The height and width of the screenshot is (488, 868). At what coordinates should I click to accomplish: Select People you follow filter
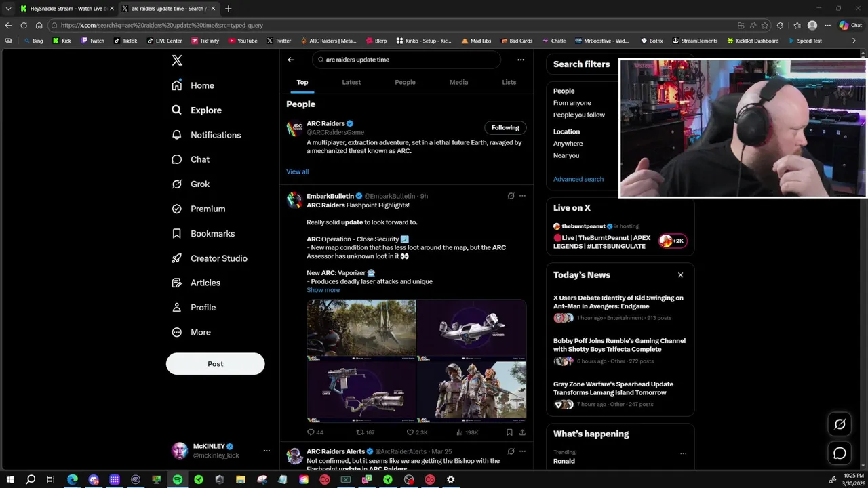click(x=579, y=115)
